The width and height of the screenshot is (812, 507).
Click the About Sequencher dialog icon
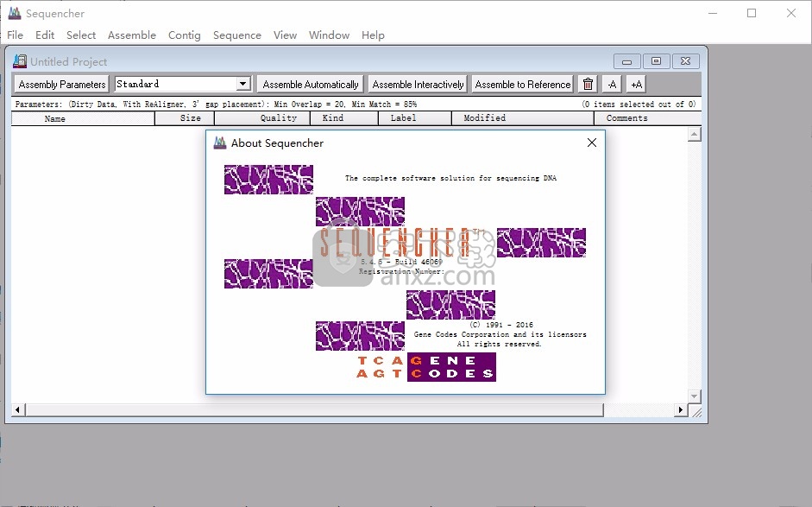point(220,143)
